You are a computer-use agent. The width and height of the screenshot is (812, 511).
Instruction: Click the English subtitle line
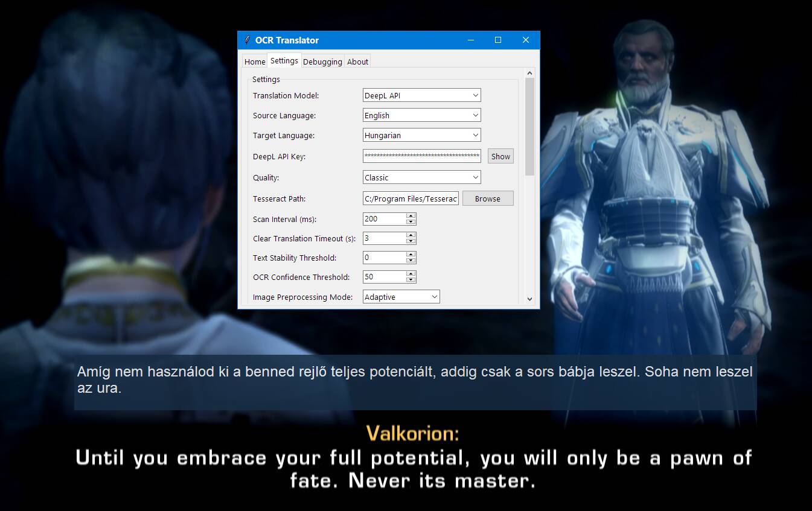tap(414, 469)
